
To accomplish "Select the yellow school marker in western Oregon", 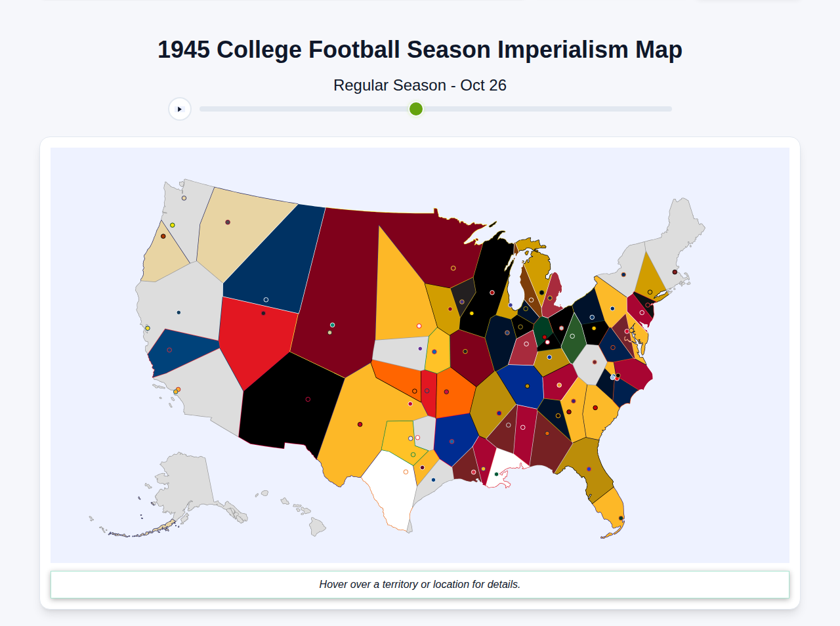I will 172,225.
